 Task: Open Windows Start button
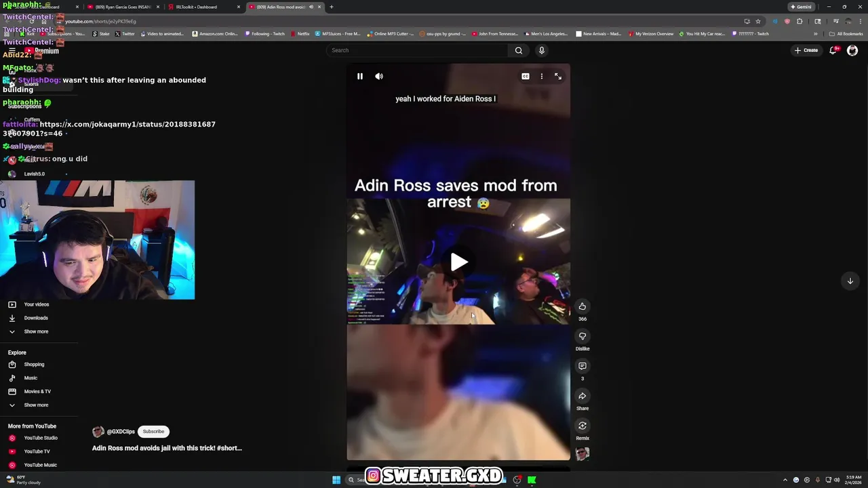(x=336, y=480)
